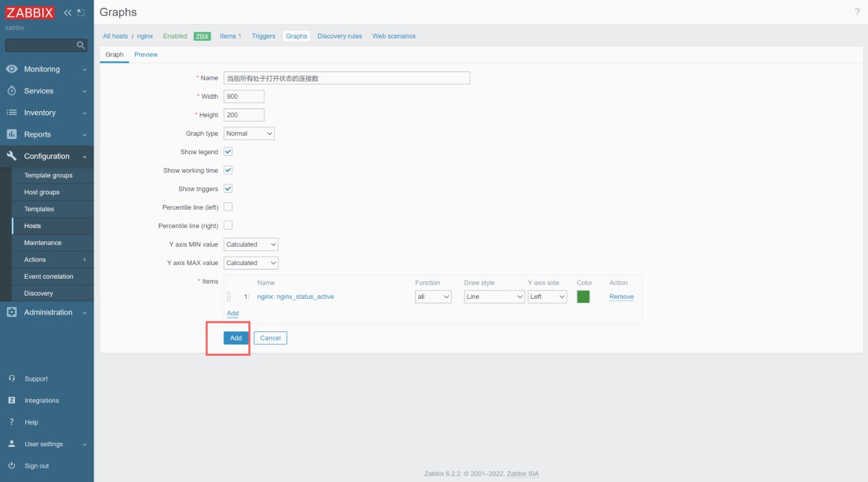Click the search magnifier icon

81,45
